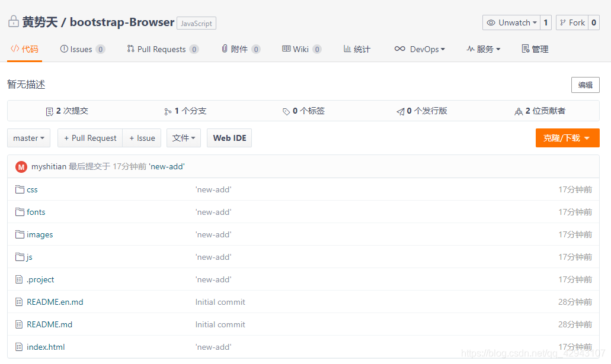The image size is (611, 364).
Task: Open the 克隆/下载 dropdown button
Action: click(x=567, y=138)
